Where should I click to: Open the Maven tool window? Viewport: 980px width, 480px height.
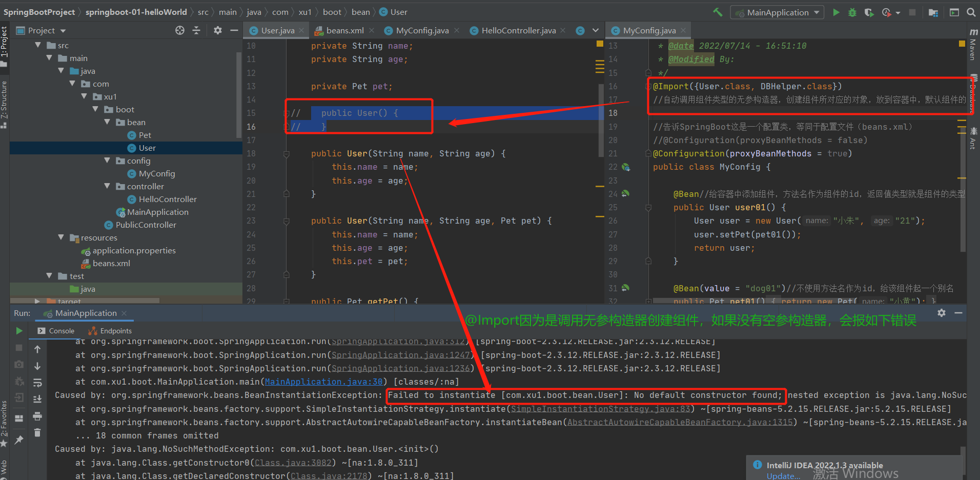(x=973, y=44)
